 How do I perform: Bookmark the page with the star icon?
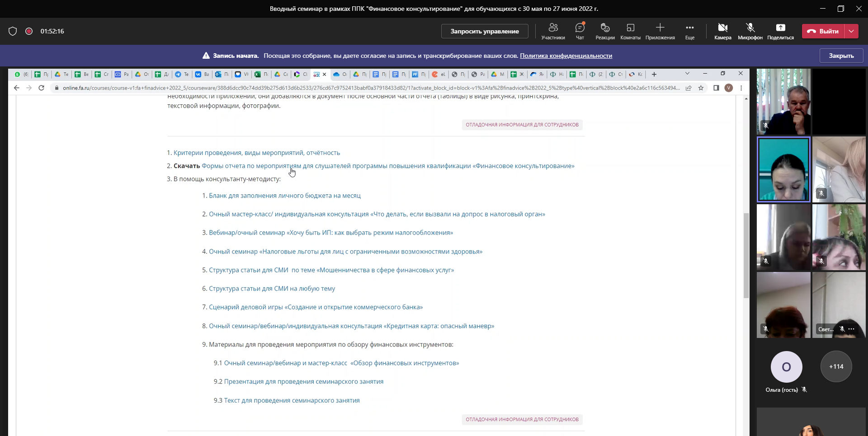pyautogui.click(x=701, y=88)
